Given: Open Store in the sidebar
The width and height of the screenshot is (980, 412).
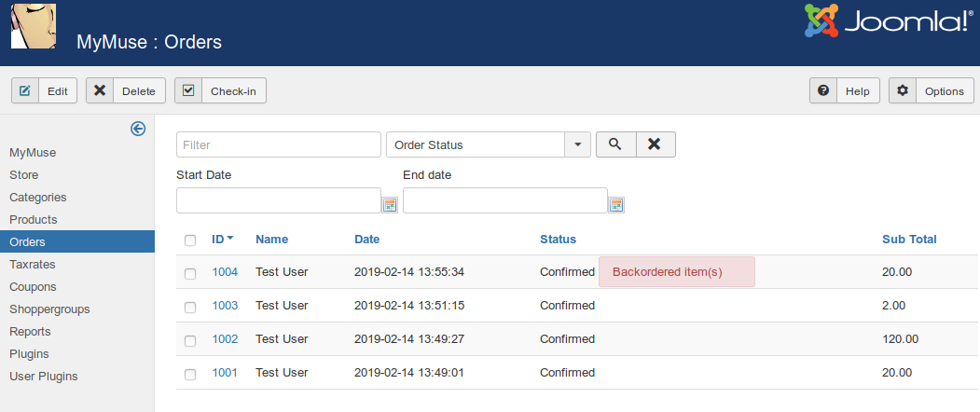Looking at the screenshot, I should (23, 175).
